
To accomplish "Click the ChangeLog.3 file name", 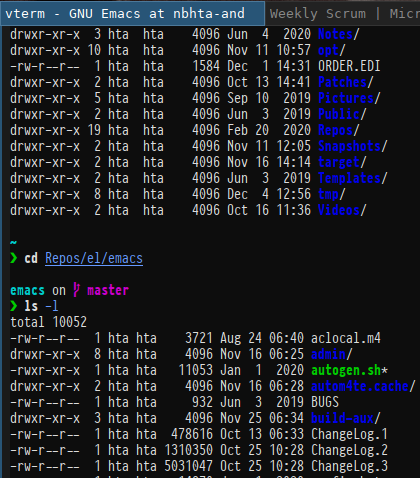I will pos(349,466).
